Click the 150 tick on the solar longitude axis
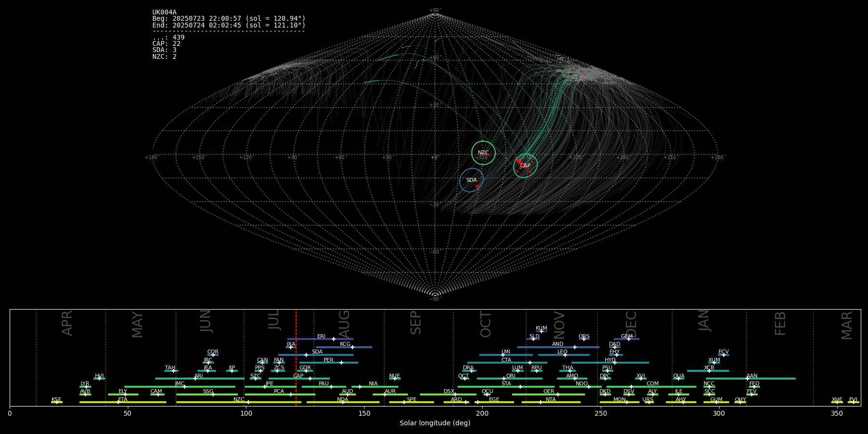Image resolution: width=868 pixels, height=434 pixels. click(x=364, y=413)
